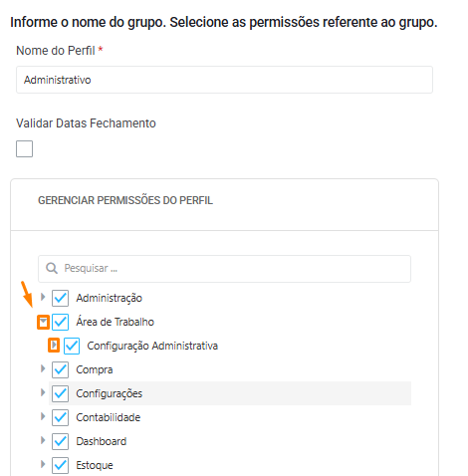The height and width of the screenshot is (476, 468).
Task: Expand the Contabilidade tree node
Action: [43, 416]
